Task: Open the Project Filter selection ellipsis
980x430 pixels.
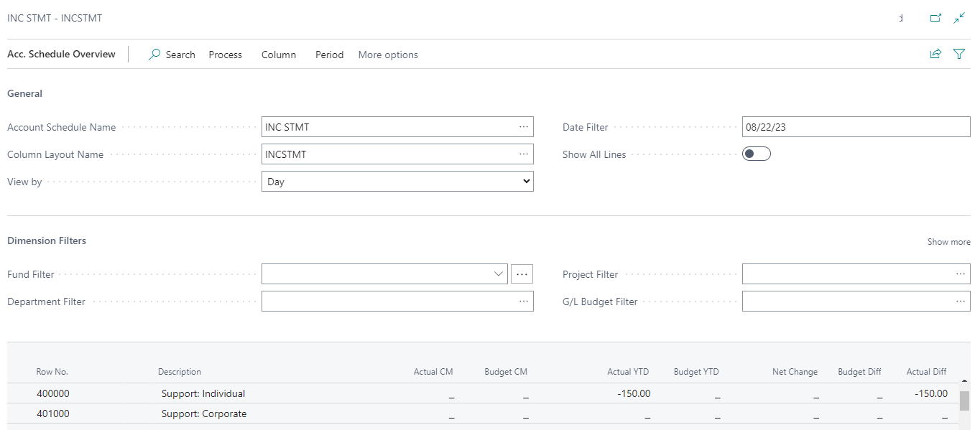Action: (961, 274)
